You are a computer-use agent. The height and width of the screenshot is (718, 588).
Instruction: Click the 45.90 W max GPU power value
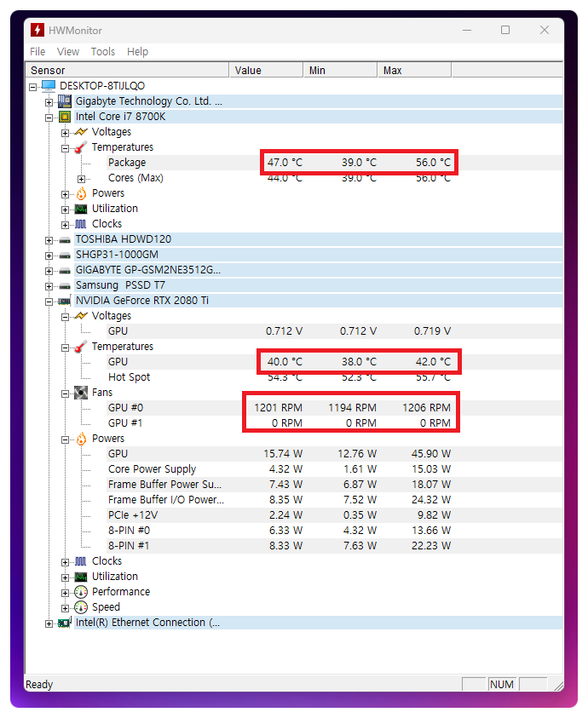431,454
